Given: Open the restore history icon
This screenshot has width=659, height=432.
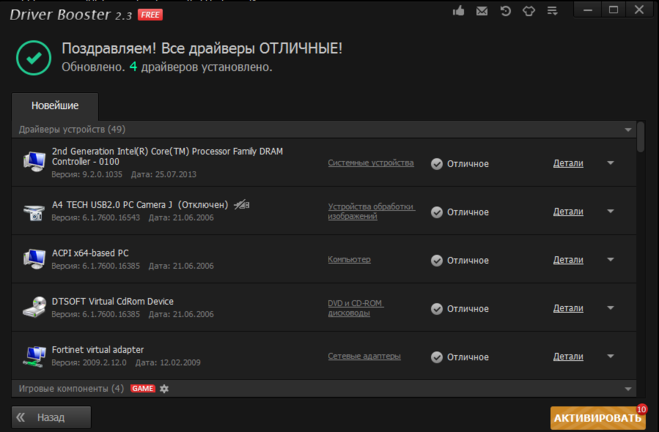Looking at the screenshot, I should (x=506, y=11).
